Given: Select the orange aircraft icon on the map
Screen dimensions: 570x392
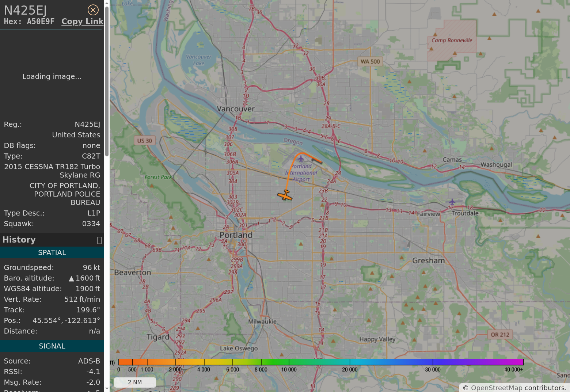Looking at the screenshot, I should [x=285, y=196].
